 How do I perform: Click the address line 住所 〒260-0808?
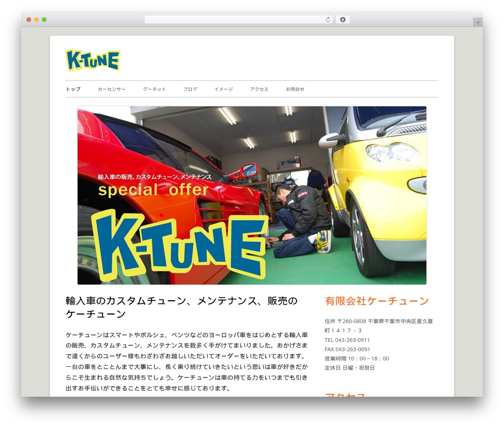coord(379,326)
